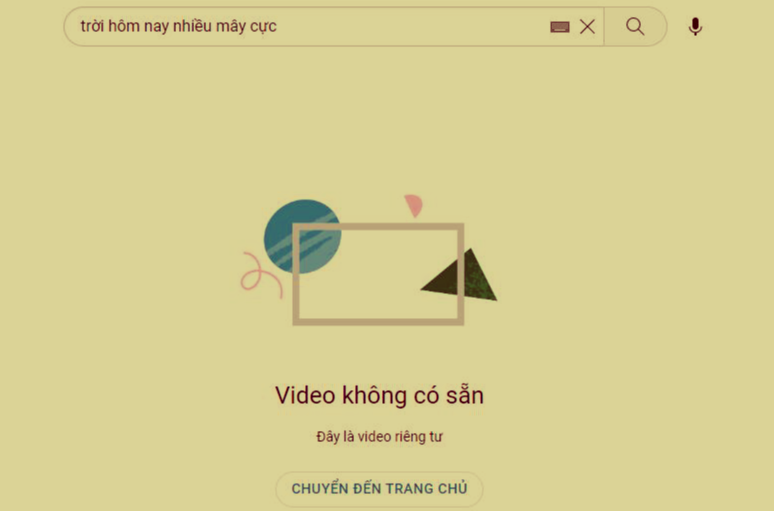This screenshot has height=511, width=774.
Task: Click the 'Đây là video riêng tư' message
Action: 379,437
